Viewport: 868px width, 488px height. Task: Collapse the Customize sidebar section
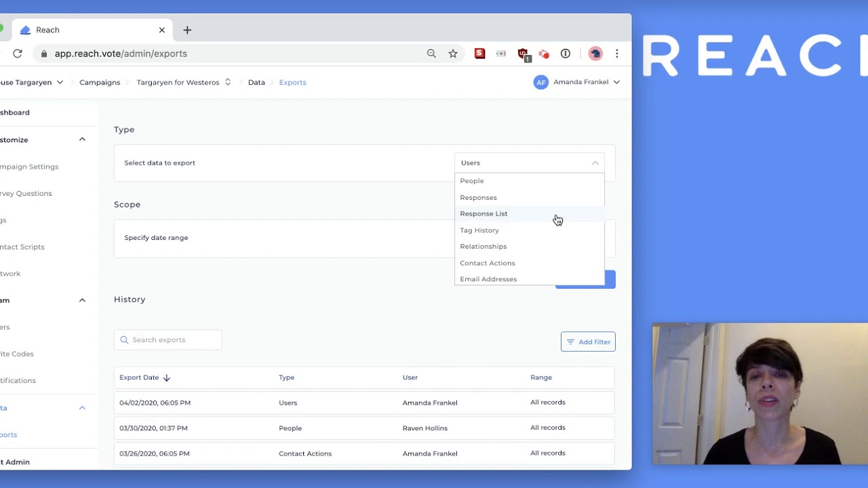click(82, 140)
